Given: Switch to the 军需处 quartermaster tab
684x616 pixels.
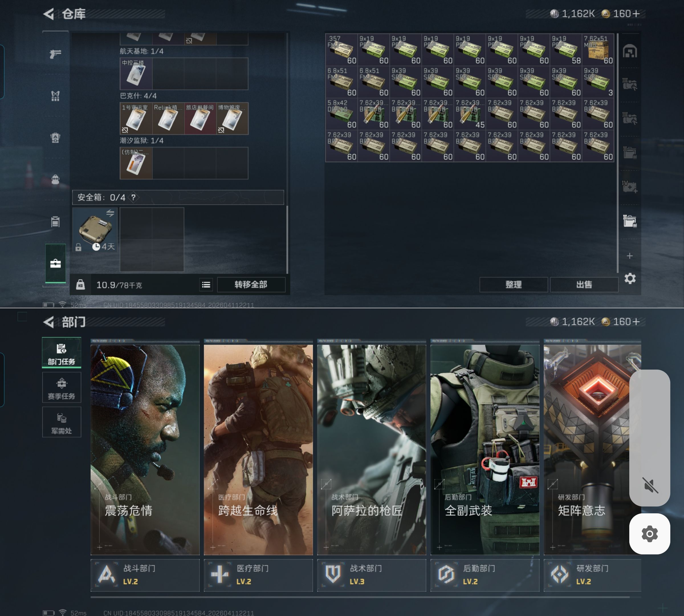Looking at the screenshot, I should pyautogui.click(x=62, y=422).
